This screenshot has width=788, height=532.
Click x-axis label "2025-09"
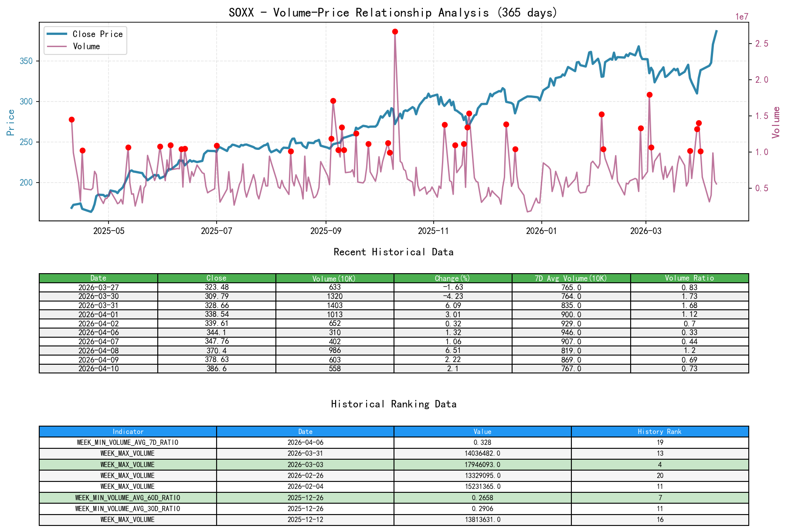326,231
